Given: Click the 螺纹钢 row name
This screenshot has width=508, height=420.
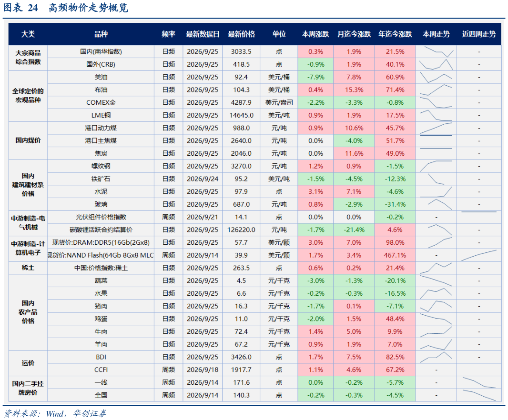Looking at the screenshot, I should (101, 166).
